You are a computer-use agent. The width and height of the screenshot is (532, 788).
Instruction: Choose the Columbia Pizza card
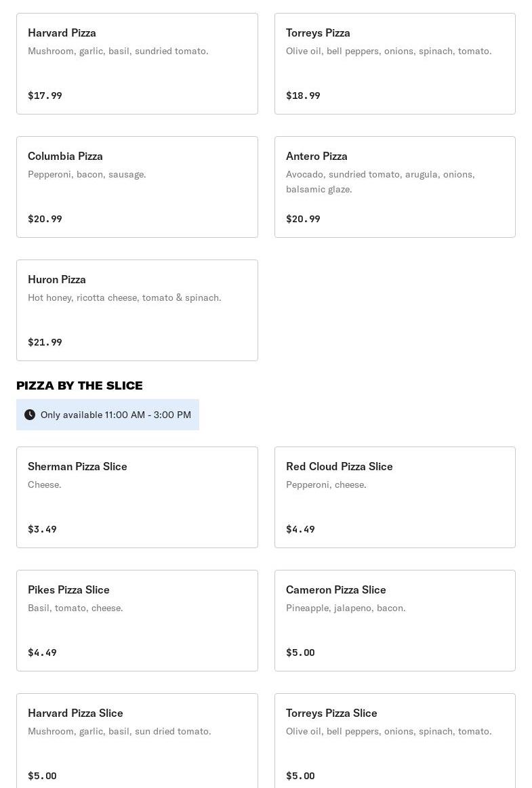137,187
